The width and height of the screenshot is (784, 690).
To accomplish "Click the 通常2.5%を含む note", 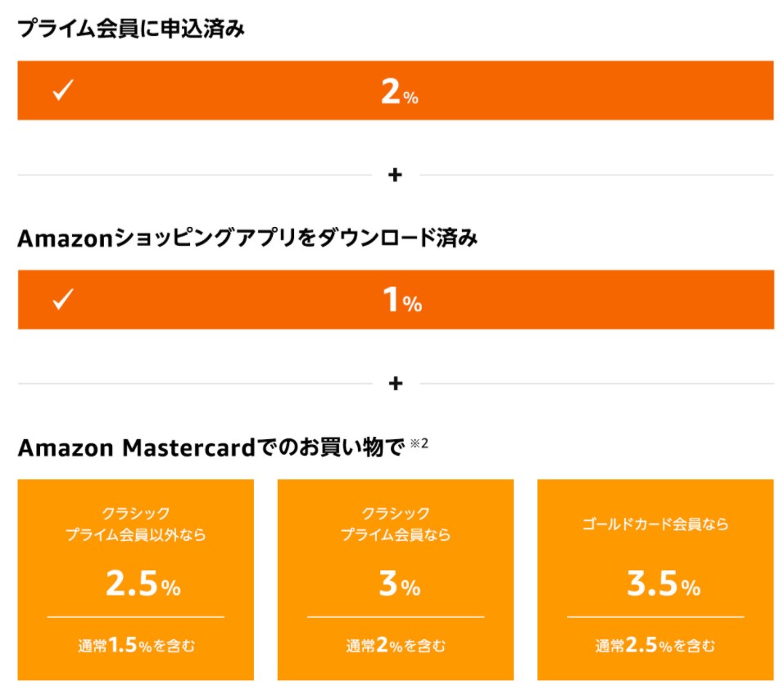I will click(x=655, y=646).
